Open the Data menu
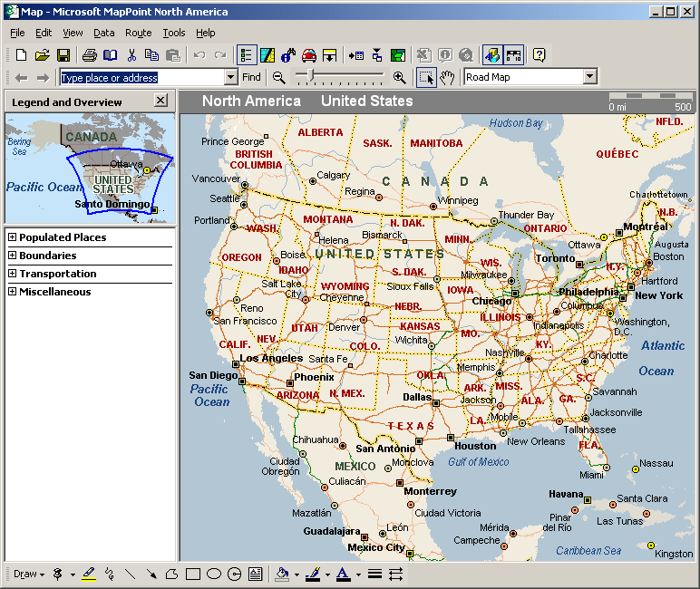This screenshot has height=589, width=700. 104,33
